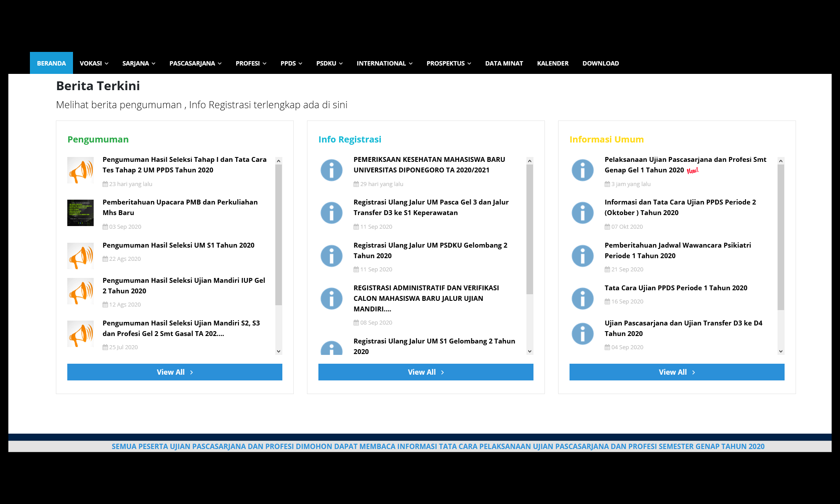Expand the INTERNATIONAL dropdown menu
The height and width of the screenshot is (504, 840).
(384, 63)
